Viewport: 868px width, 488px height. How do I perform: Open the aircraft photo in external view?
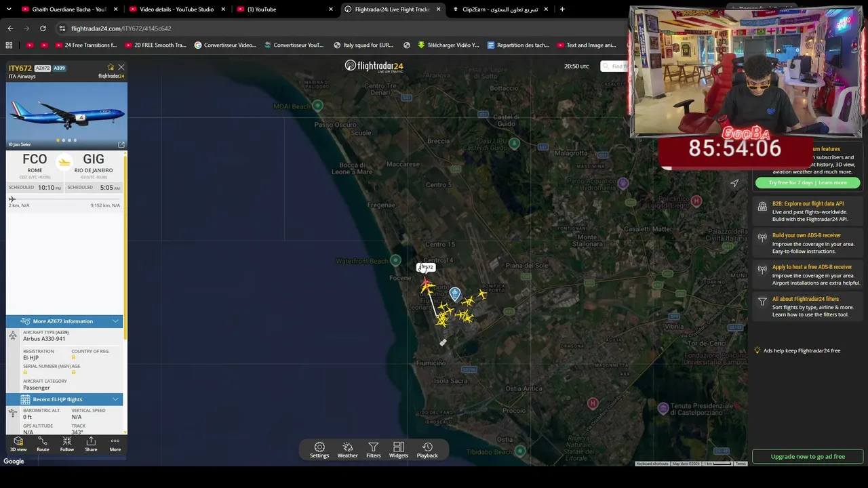click(x=121, y=145)
